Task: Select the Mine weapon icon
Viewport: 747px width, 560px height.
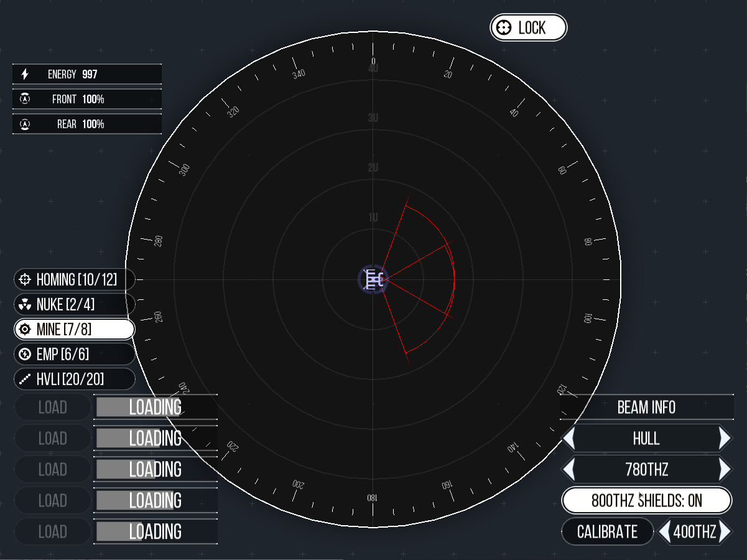Action: (24, 329)
